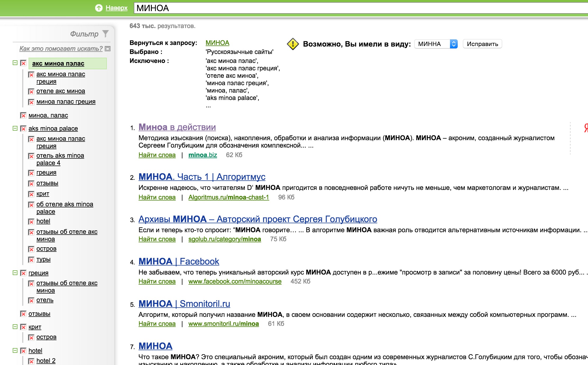Image resolution: width=588 pixels, height=365 pixels.
Task: Collapse the 'акс миноа пэлас' tree group
Action: pyautogui.click(x=15, y=63)
